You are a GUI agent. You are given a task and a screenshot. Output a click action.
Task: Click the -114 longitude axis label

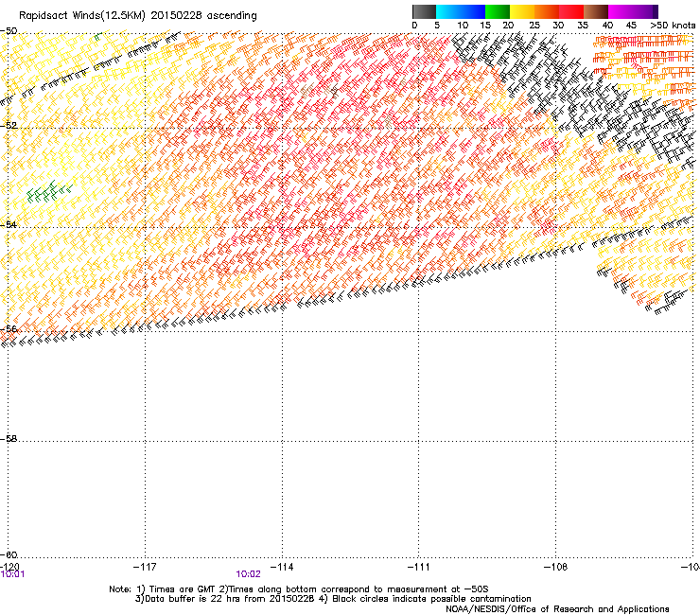[282, 567]
